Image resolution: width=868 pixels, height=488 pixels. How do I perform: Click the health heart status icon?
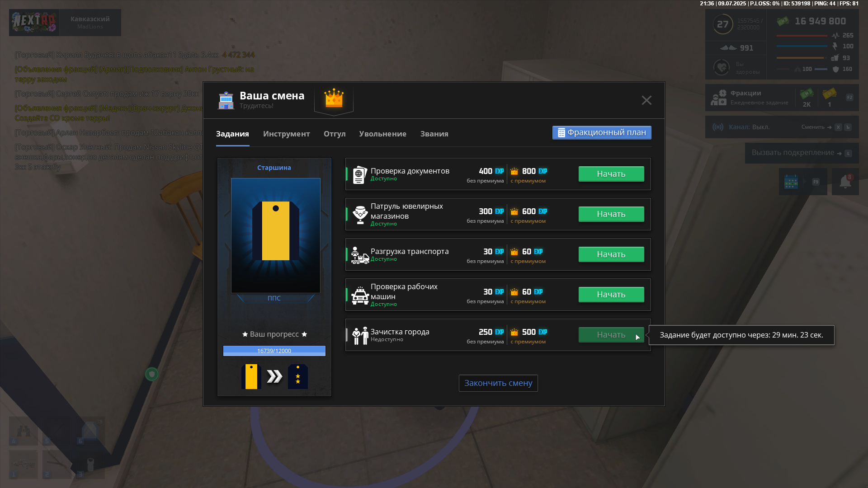(722, 68)
